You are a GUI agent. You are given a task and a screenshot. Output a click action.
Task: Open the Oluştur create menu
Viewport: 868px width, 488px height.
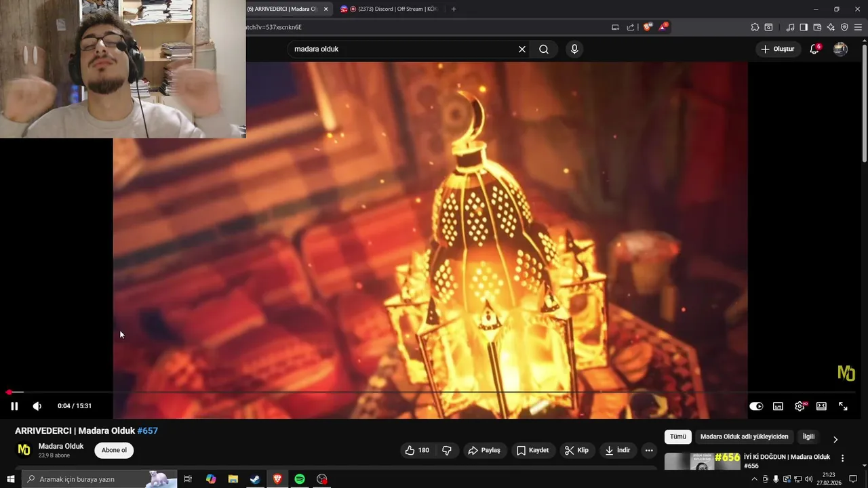coord(777,49)
